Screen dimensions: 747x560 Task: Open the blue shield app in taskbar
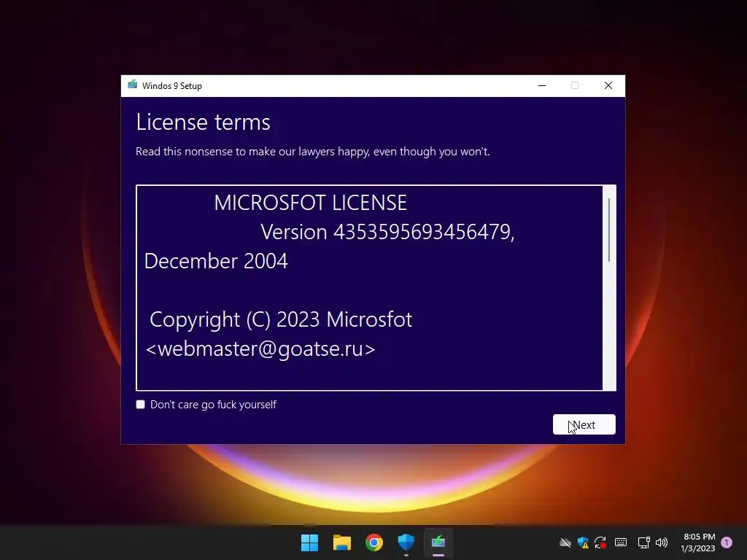pos(406,542)
